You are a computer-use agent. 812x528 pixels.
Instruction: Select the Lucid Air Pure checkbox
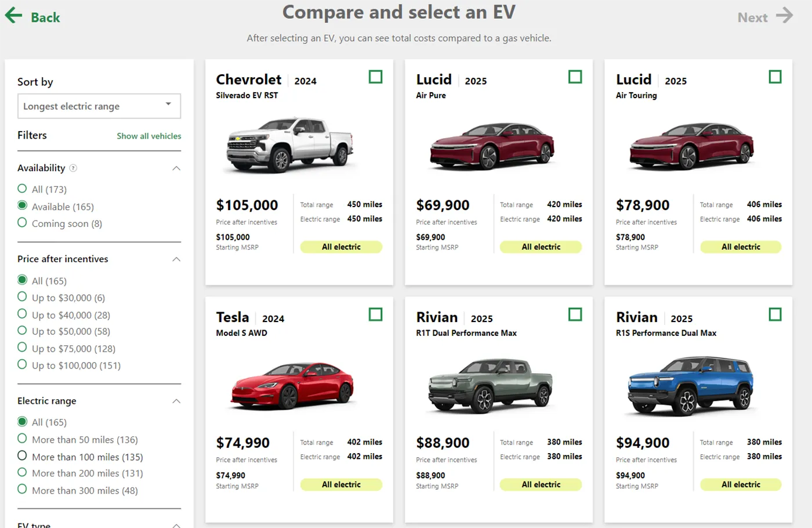pyautogui.click(x=575, y=77)
